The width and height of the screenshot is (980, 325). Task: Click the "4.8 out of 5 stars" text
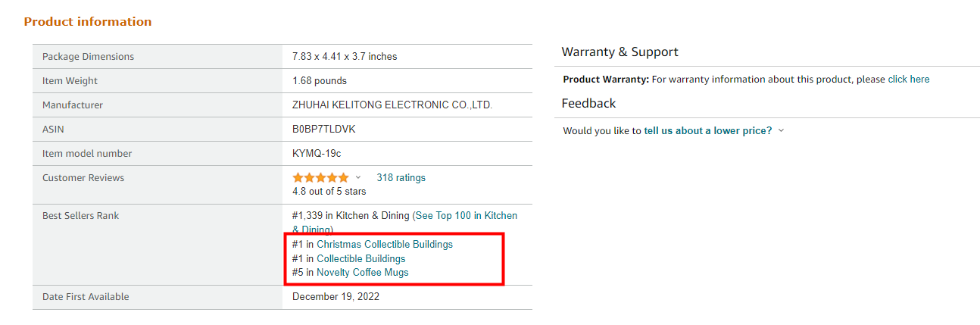click(x=329, y=191)
